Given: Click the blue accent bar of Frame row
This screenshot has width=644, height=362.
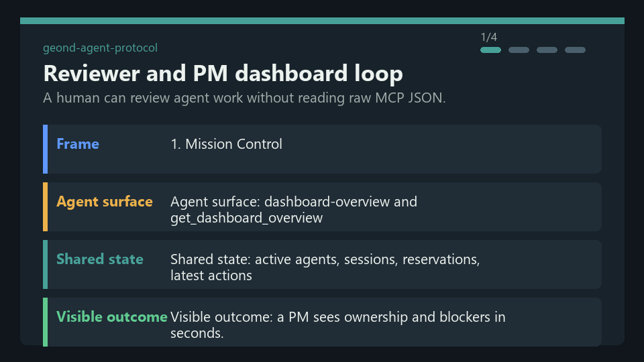Looking at the screenshot, I should tap(45, 149).
